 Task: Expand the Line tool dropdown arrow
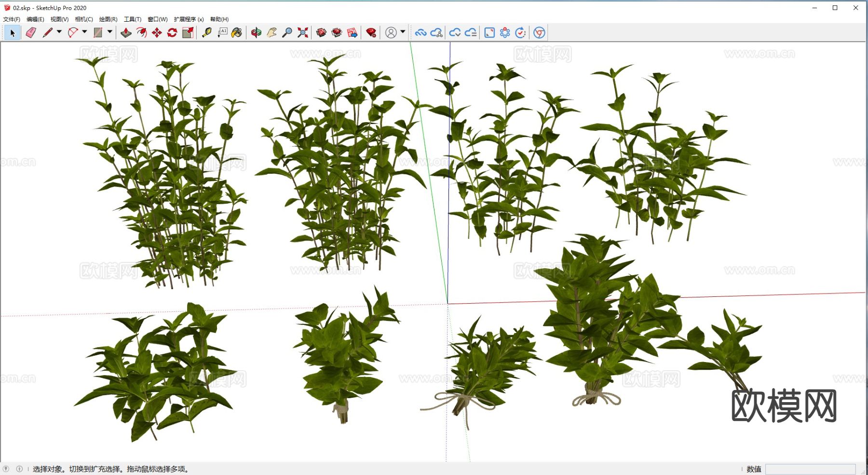59,32
